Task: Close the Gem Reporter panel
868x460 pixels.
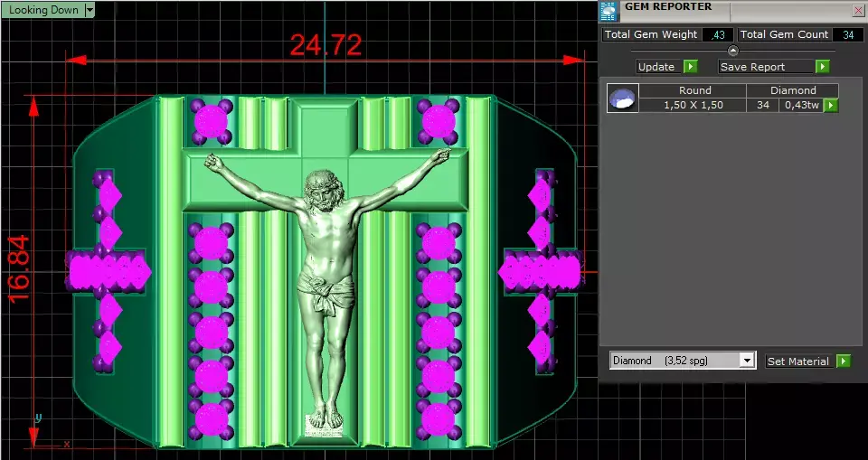Action: (x=857, y=11)
